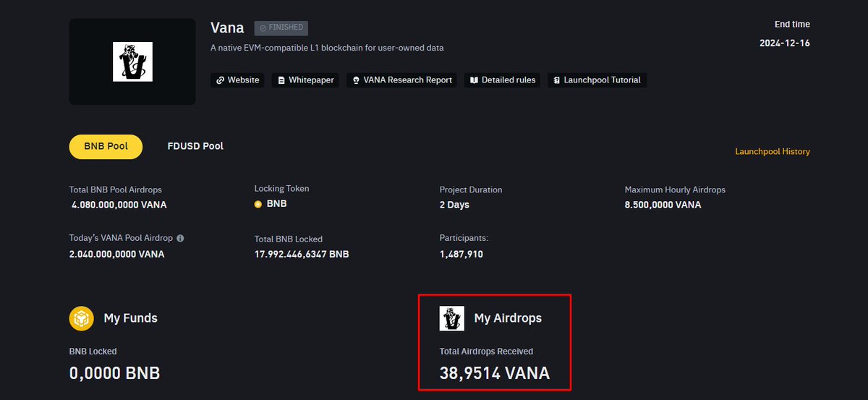Click the value 4.080.000,0000 VANA
Screen dimensions: 868x400
(x=119, y=205)
